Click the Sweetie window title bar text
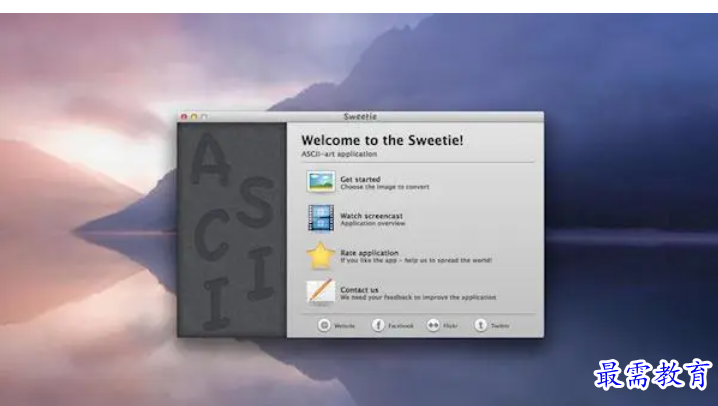This screenshot has height=406, width=718. coord(360,117)
